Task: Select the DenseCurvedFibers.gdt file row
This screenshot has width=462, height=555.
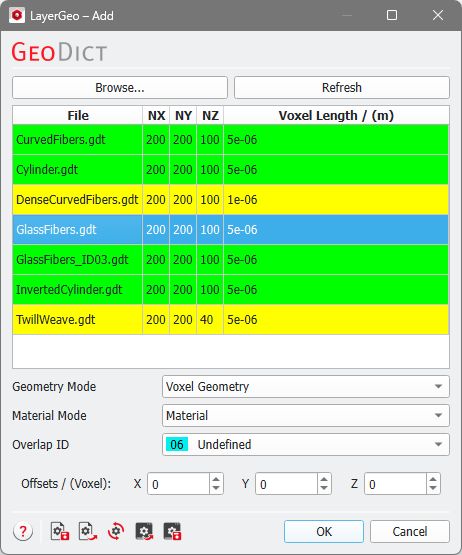Action: (230, 200)
